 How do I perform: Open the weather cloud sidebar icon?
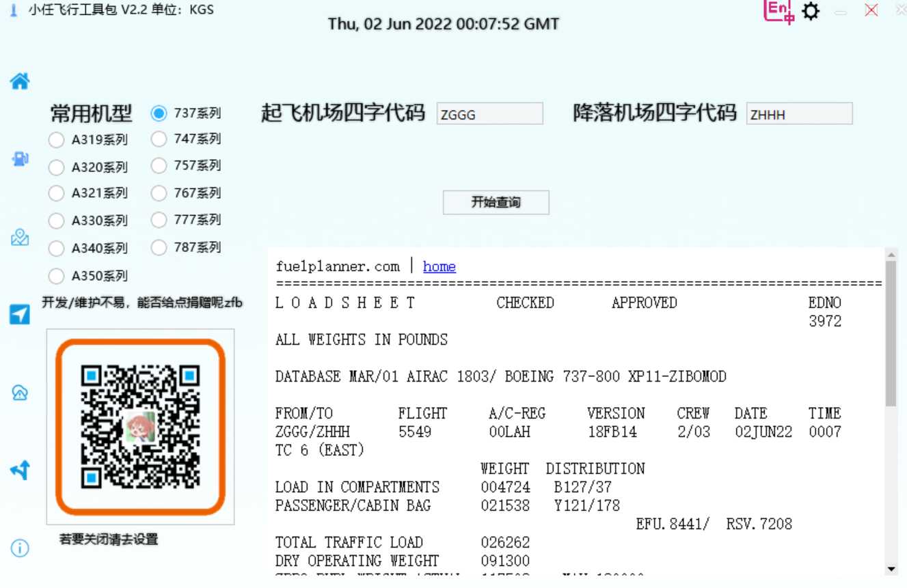coord(20,393)
